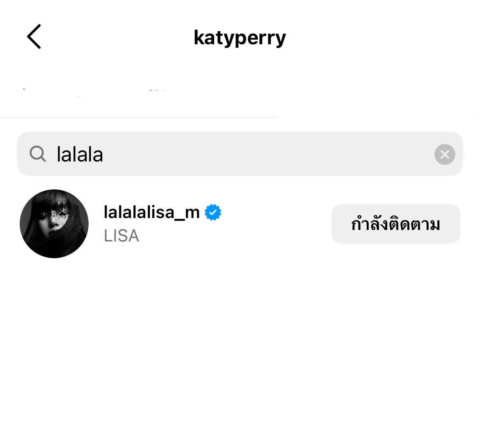Click inside the lalala search field
480x448 pixels.
240,154
